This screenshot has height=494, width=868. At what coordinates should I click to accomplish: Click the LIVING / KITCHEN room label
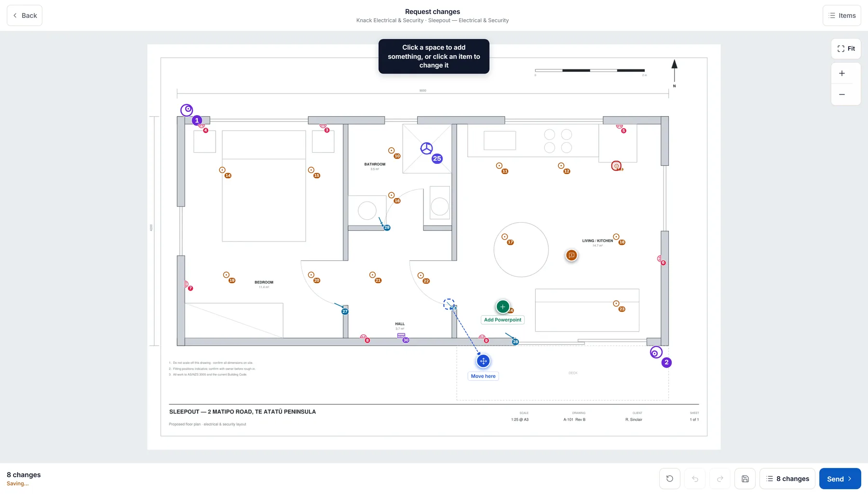[x=597, y=241]
